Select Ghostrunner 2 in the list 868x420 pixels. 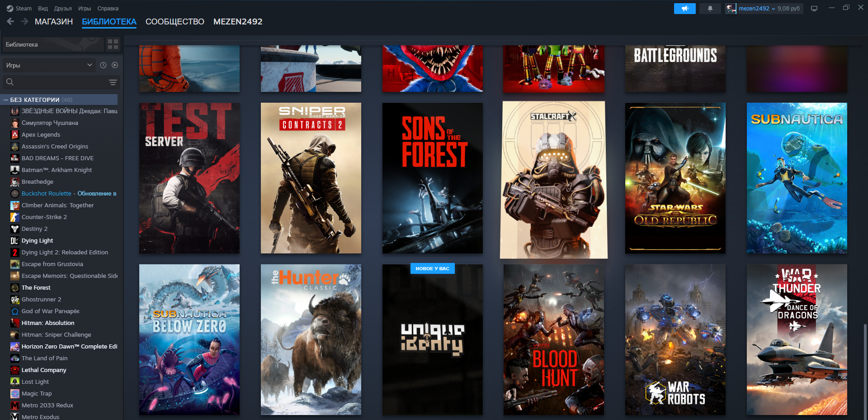click(41, 299)
